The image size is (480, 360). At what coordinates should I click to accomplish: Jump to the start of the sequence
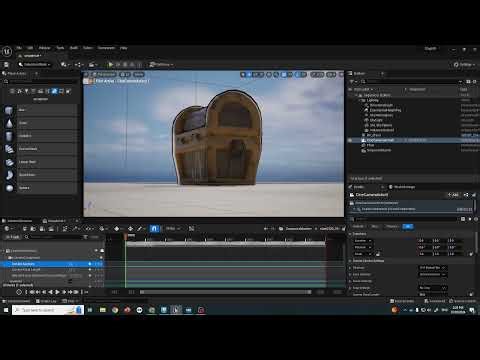coord(32,292)
